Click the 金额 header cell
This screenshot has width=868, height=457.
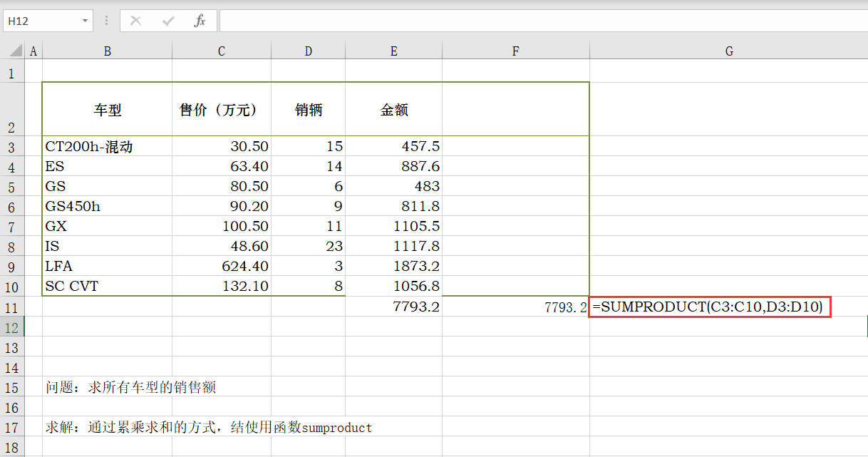click(393, 110)
